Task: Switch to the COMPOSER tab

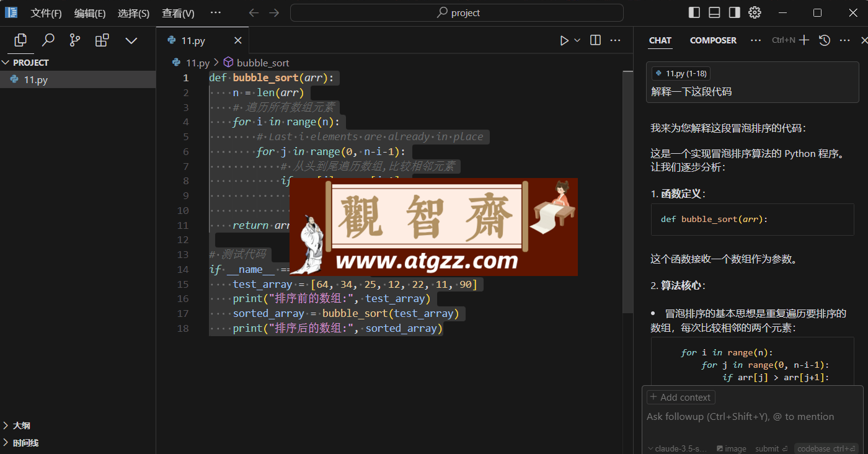Action: pos(713,40)
